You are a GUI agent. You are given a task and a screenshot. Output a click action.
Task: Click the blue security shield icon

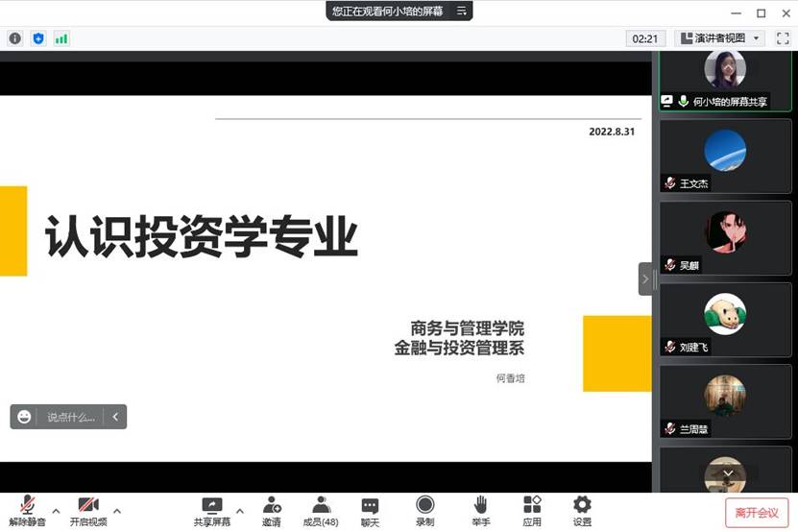pos(38,38)
